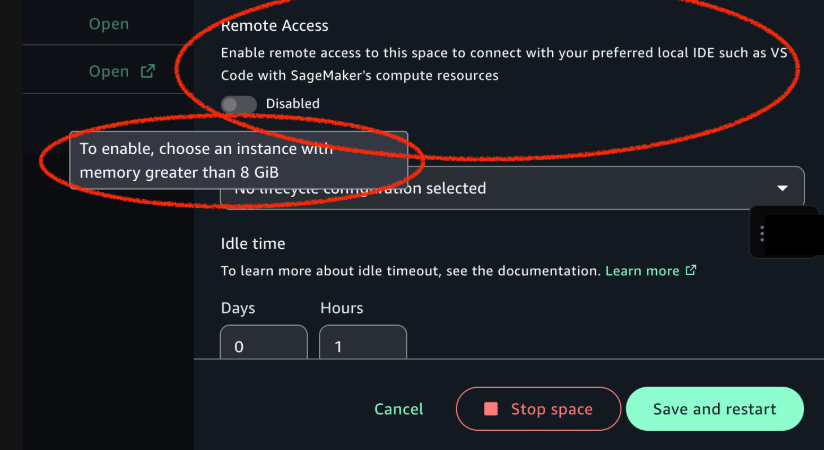Click the Idle time heading
Screen dimensions: 824x450
pos(253,243)
